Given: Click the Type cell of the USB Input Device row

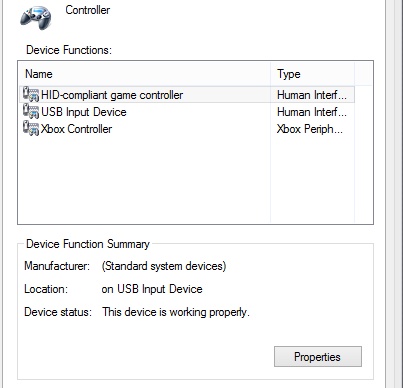Looking at the screenshot, I should pyautogui.click(x=312, y=112).
